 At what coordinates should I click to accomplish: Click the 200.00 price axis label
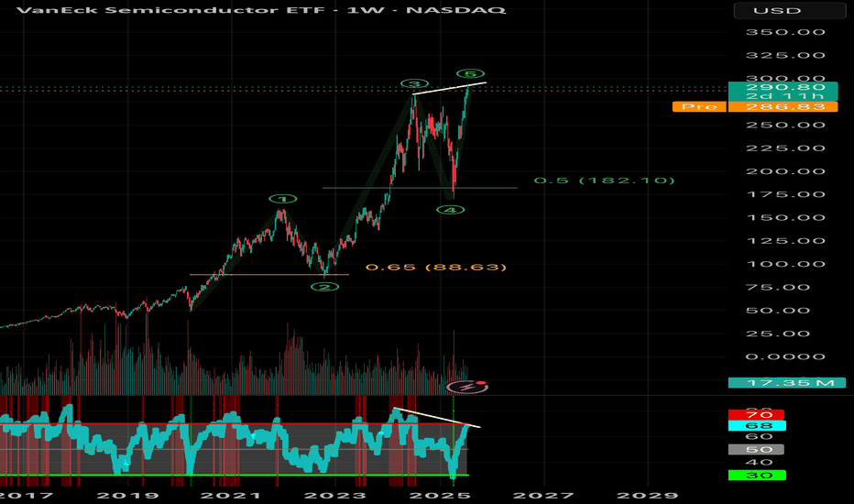click(785, 171)
